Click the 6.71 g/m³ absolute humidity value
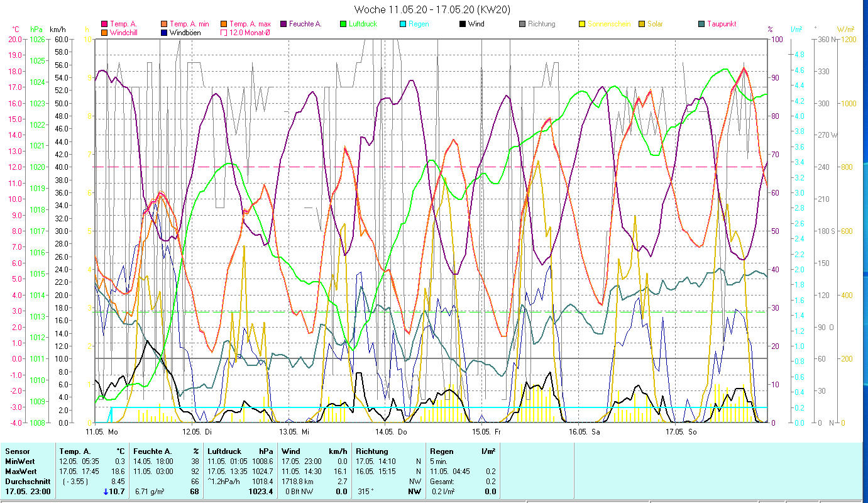868x503 pixels. coord(150,492)
